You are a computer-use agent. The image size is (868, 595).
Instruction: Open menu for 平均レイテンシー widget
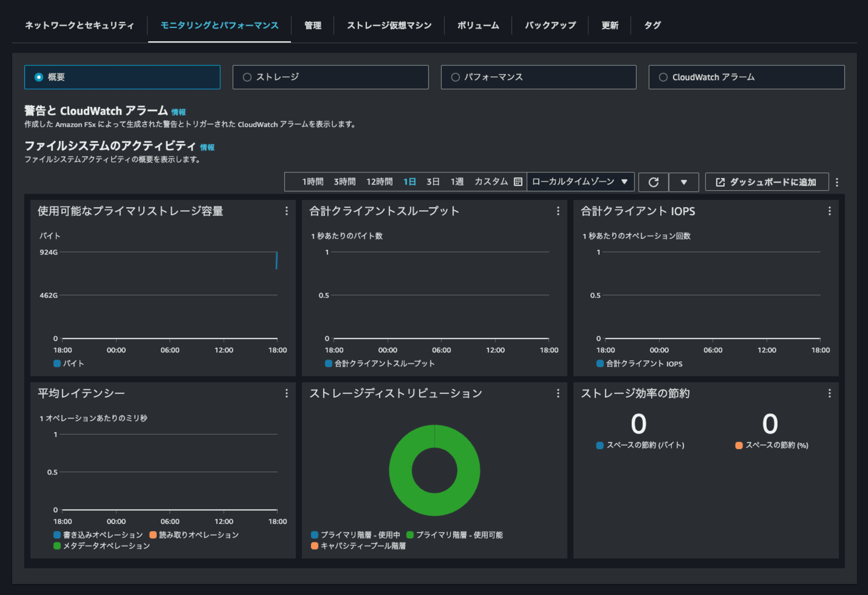286,393
